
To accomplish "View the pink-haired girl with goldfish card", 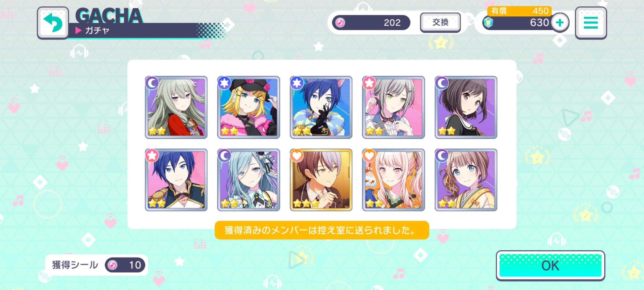I will [x=393, y=180].
